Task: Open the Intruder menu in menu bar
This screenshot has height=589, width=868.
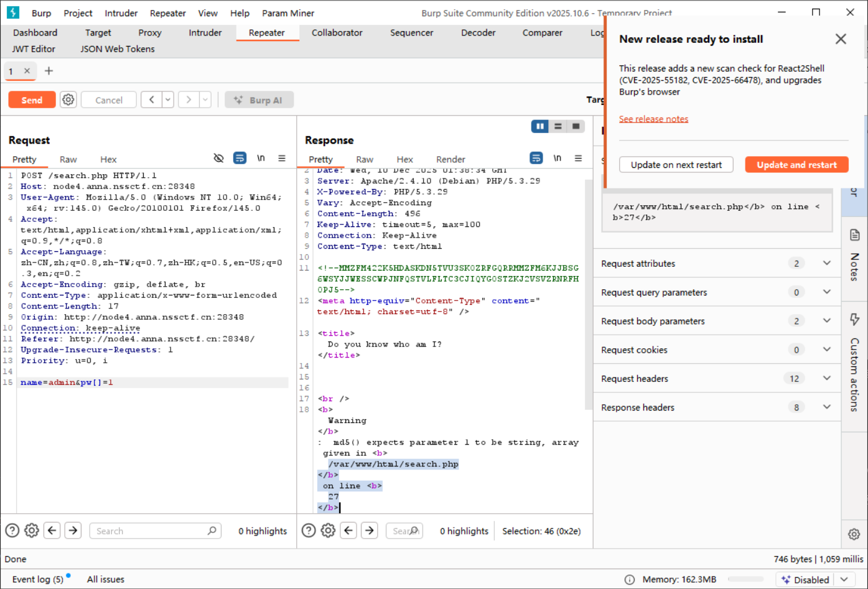Action: click(x=121, y=13)
